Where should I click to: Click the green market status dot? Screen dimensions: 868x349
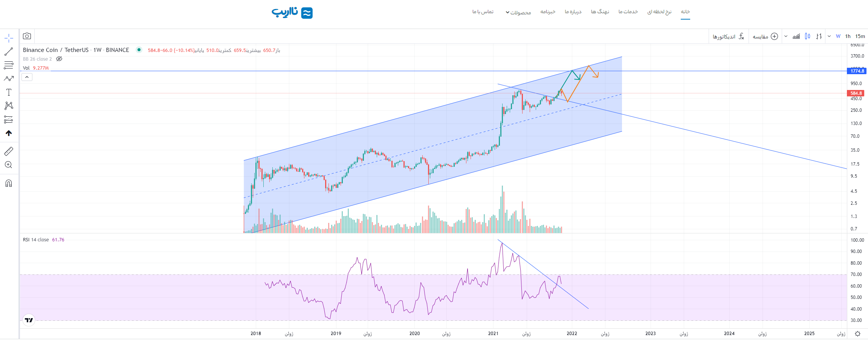tap(139, 50)
